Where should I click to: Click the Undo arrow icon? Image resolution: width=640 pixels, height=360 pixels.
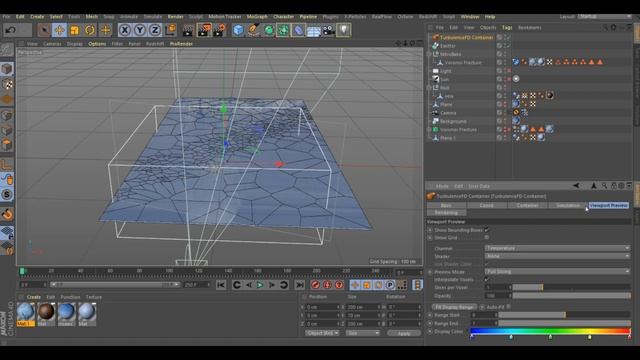(x=11, y=30)
